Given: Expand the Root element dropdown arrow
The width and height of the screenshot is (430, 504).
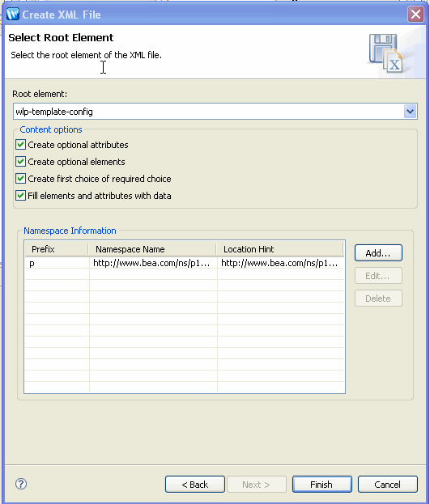Looking at the screenshot, I should tap(410, 112).
